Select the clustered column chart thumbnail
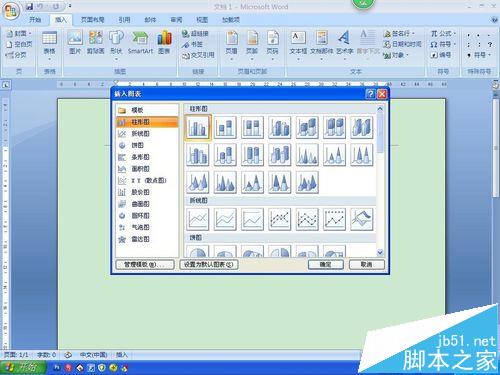The width and height of the screenshot is (500, 375). pos(198,127)
